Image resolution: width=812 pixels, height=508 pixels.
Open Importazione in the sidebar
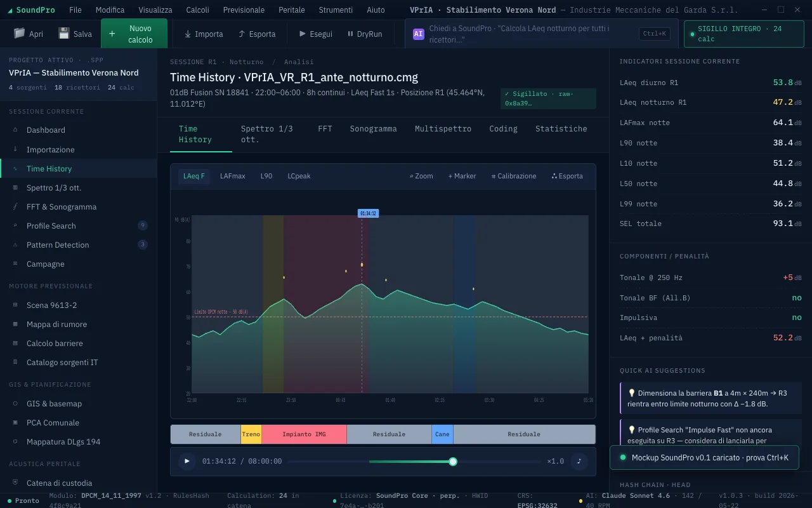(x=78, y=149)
